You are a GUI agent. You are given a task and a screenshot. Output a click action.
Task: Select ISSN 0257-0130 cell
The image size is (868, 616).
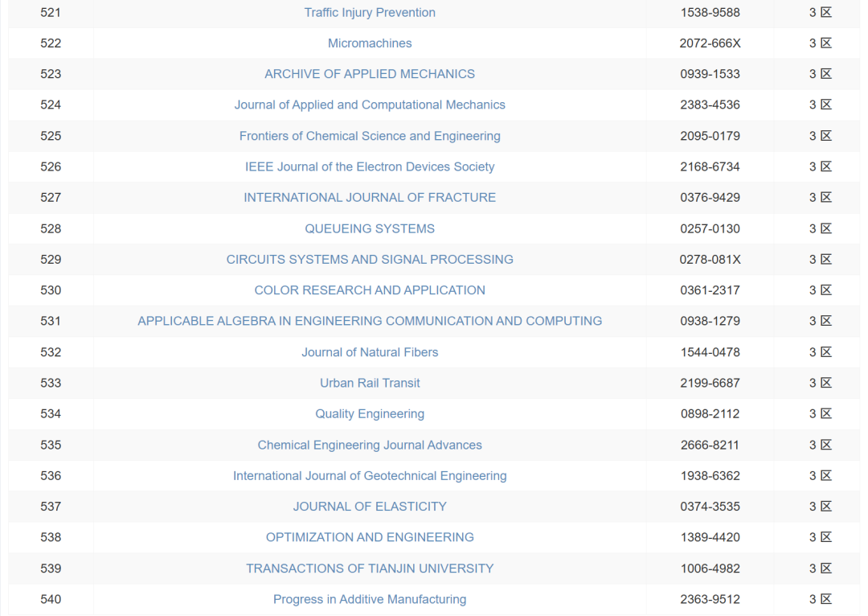[710, 228]
